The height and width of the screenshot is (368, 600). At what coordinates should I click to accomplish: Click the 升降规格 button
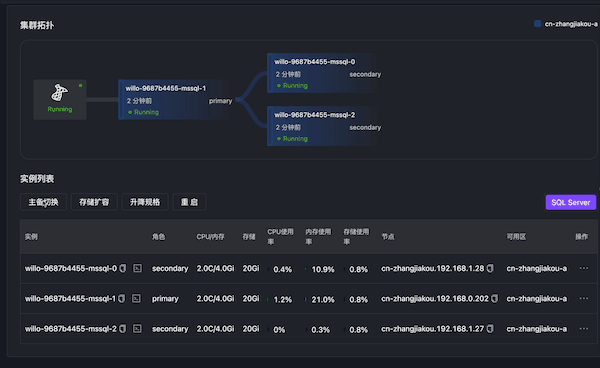click(x=145, y=202)
